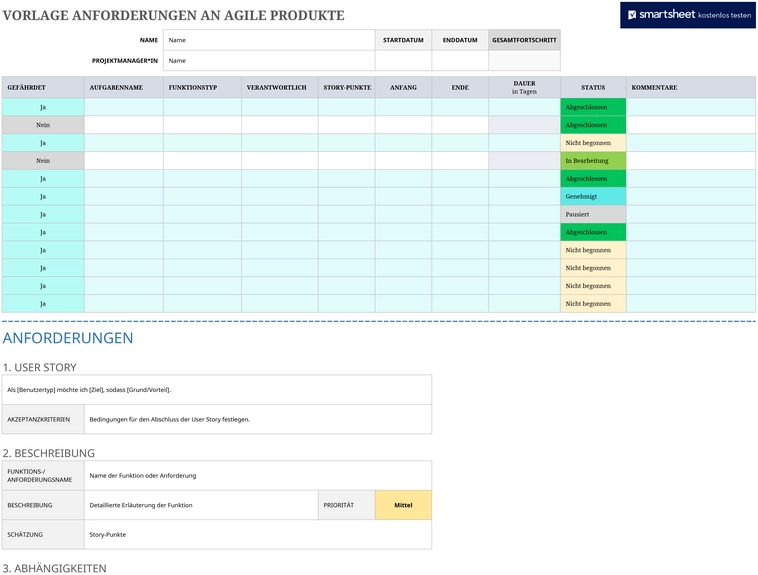Click the BESCHREIBUNG label cell in the table

click(x=43, y=505)
